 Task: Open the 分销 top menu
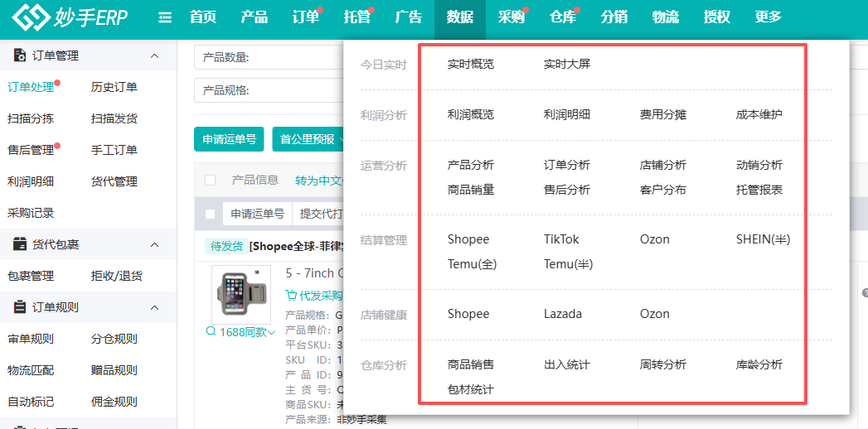click(x=614, y=17)
